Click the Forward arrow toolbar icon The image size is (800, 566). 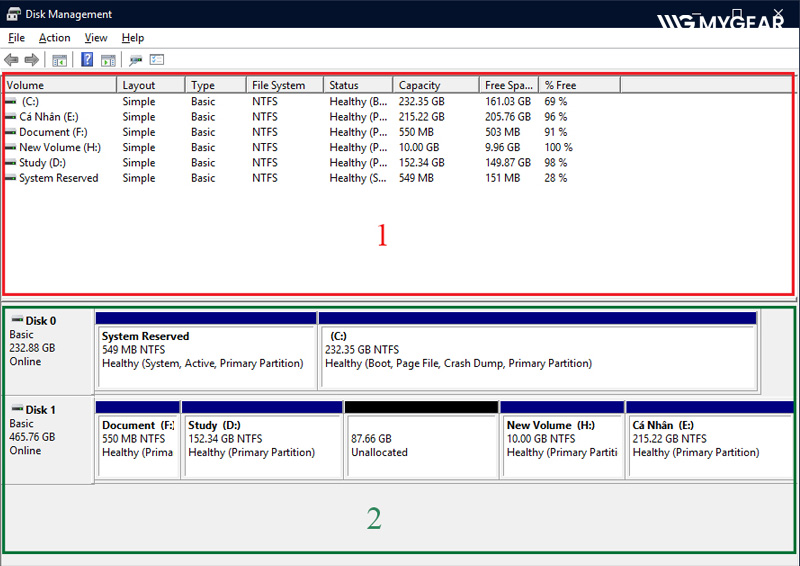(30, 60)
